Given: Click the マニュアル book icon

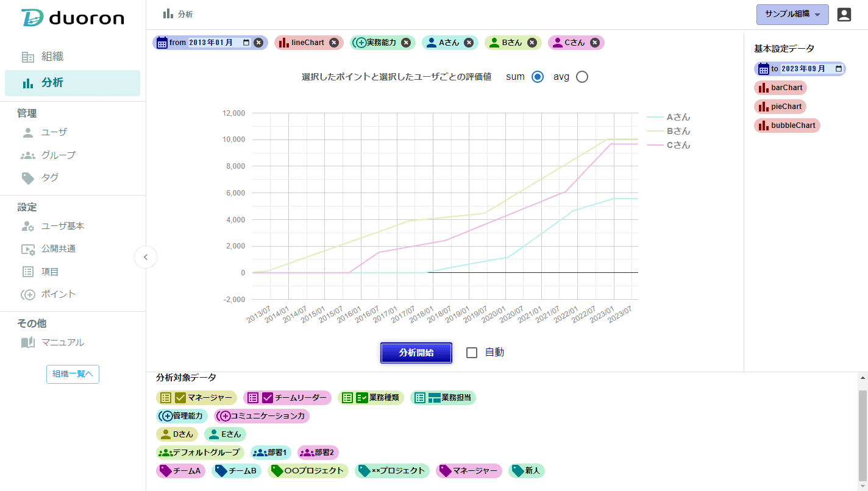Looking at the screenshot, I should (28, 342).
